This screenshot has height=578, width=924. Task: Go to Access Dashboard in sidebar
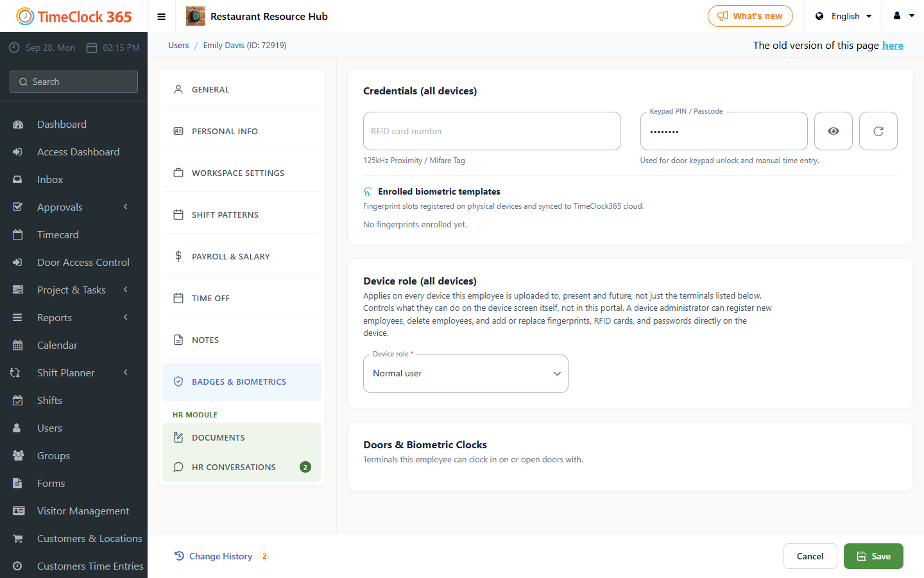tap(74, 152)
